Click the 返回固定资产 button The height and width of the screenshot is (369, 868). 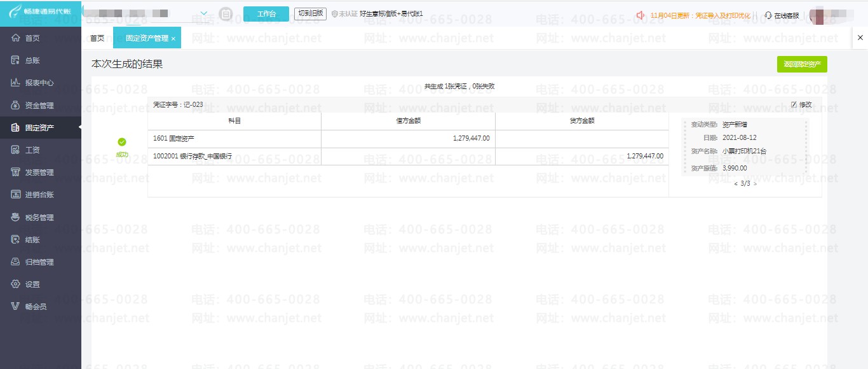[x=802, y=64]
